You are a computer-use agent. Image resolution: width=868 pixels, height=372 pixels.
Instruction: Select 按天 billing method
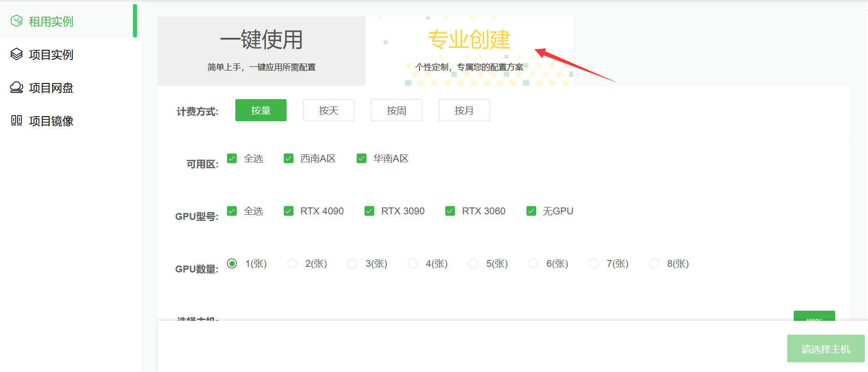(x=329, y=110)
